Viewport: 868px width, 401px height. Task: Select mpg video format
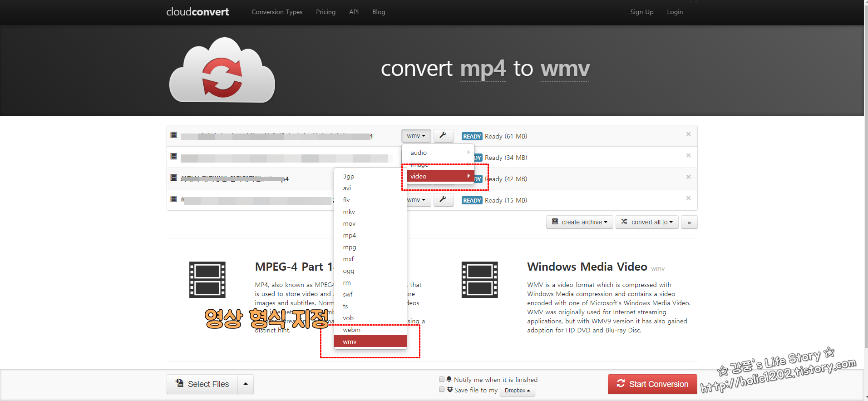[x=370, y=247]
